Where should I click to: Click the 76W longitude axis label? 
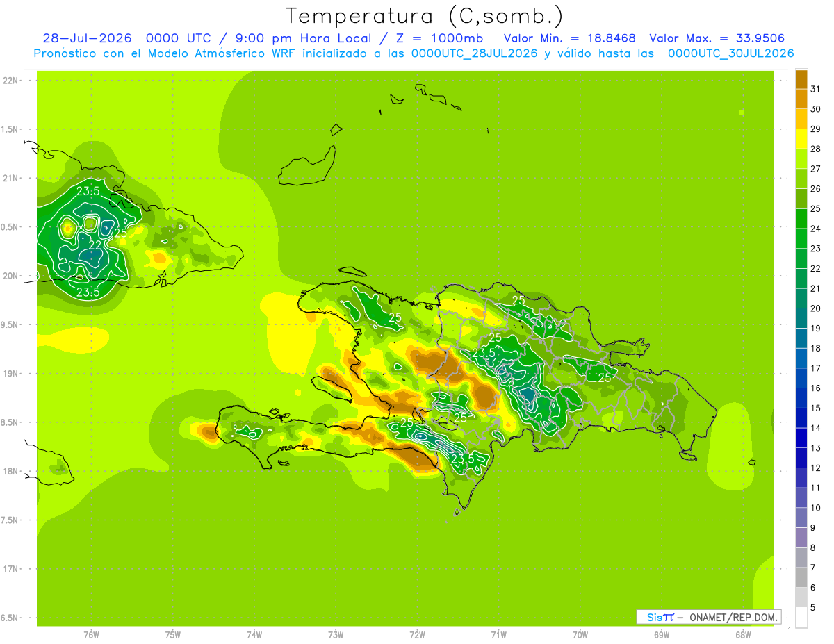point(91,634)
